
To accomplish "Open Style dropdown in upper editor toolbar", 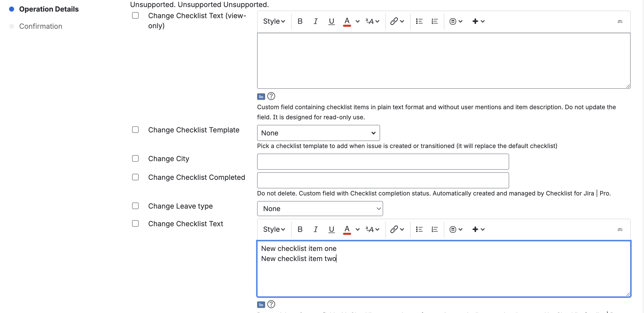I will point(274,21).
